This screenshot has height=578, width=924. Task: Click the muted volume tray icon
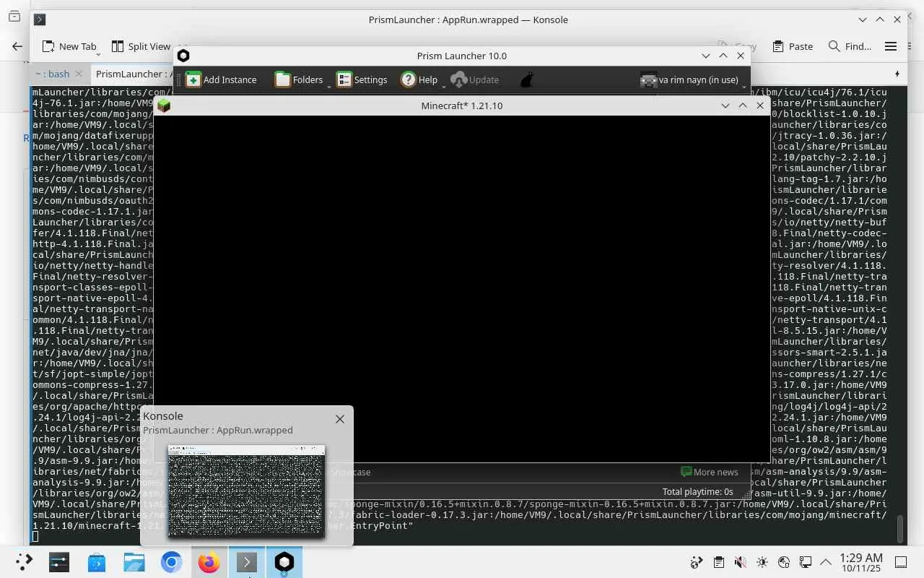tap(740, 562)
